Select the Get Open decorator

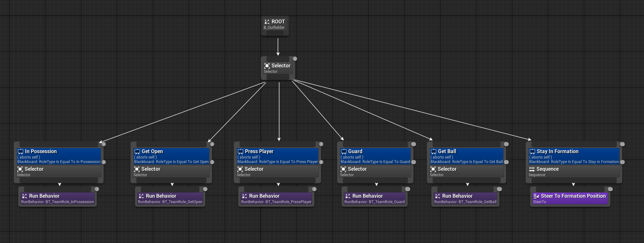[x=171, y=156]
